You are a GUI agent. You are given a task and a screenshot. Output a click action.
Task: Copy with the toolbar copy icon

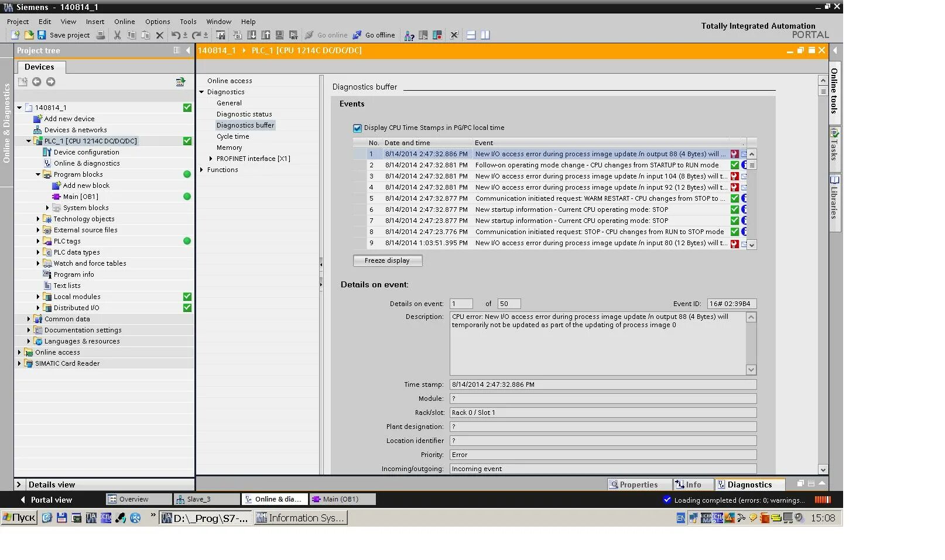pyautogui.click(x=131, y=35)
